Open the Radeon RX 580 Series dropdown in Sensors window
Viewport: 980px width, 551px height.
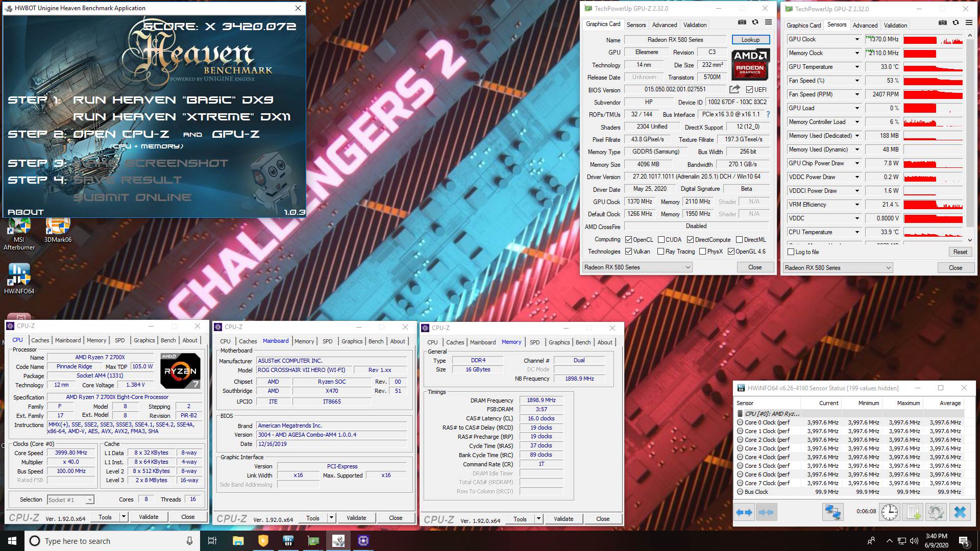point(838,268)
